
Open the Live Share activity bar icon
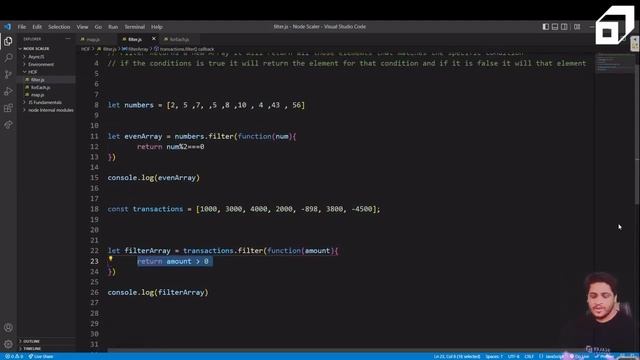tap(8, 125)
